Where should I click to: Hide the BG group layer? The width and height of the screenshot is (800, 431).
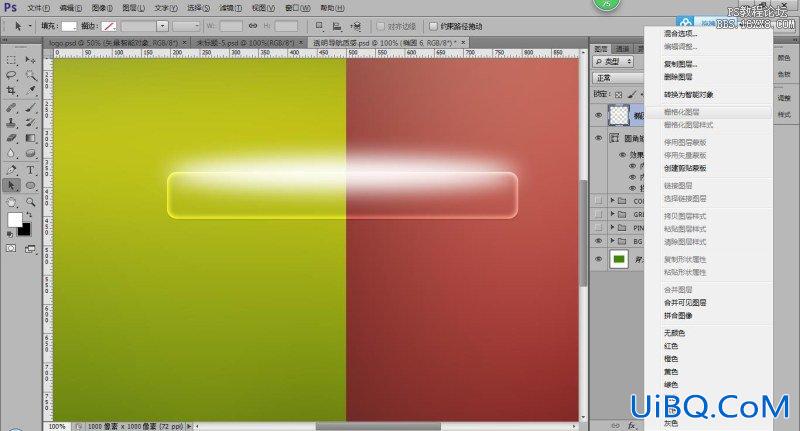click(598, 241)
